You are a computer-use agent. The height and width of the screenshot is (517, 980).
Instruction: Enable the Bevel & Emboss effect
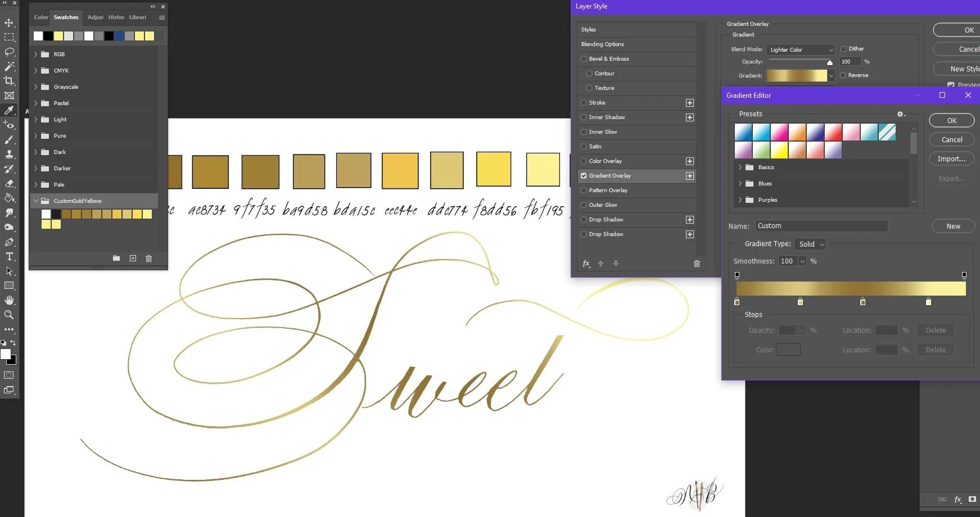[584, 58]
